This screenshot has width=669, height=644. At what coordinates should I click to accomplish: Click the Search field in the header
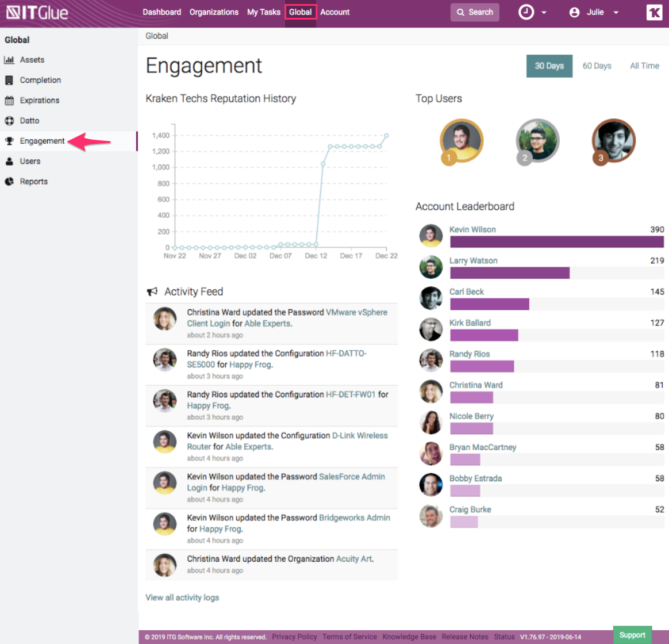[475, 12]
